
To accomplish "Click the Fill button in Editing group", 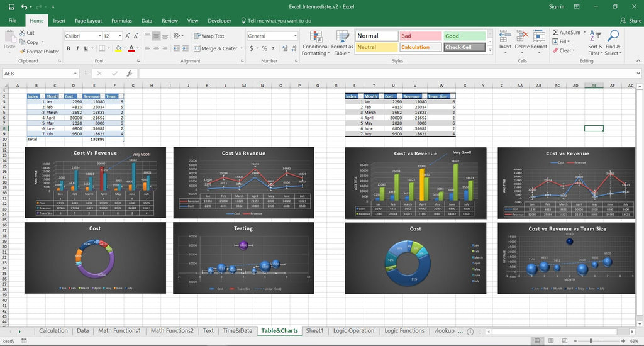I will 561,42.
